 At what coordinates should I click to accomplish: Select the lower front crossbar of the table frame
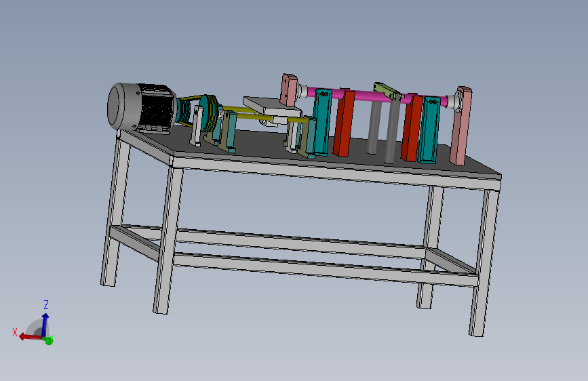[325, 268]
